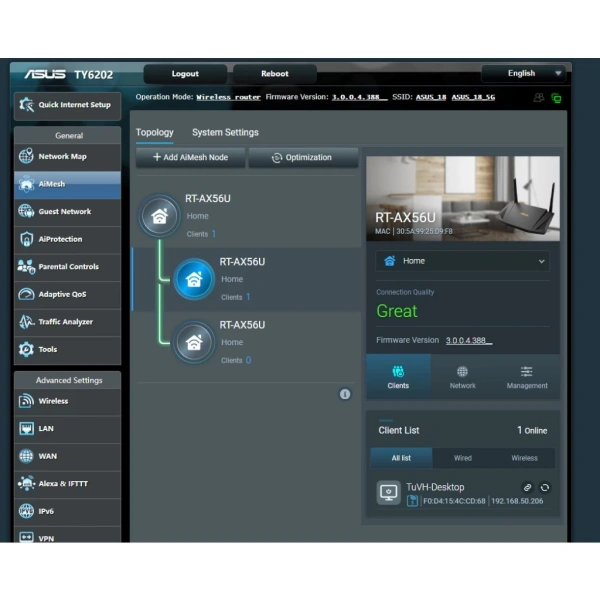Open Wireless settings icon
The image size is (600, 600).
tap(26, 401)
